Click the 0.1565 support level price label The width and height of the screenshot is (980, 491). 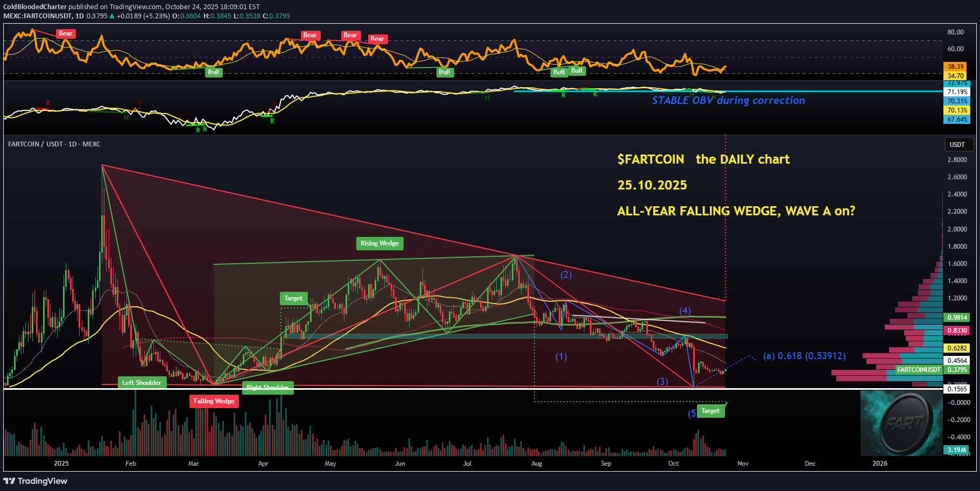(x=957, y=389)
